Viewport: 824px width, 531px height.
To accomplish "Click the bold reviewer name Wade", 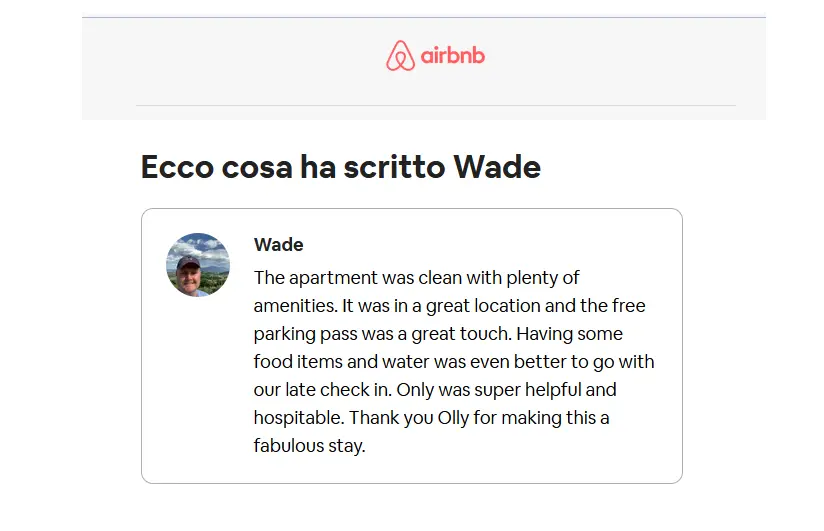I will (x=279, y=244).
